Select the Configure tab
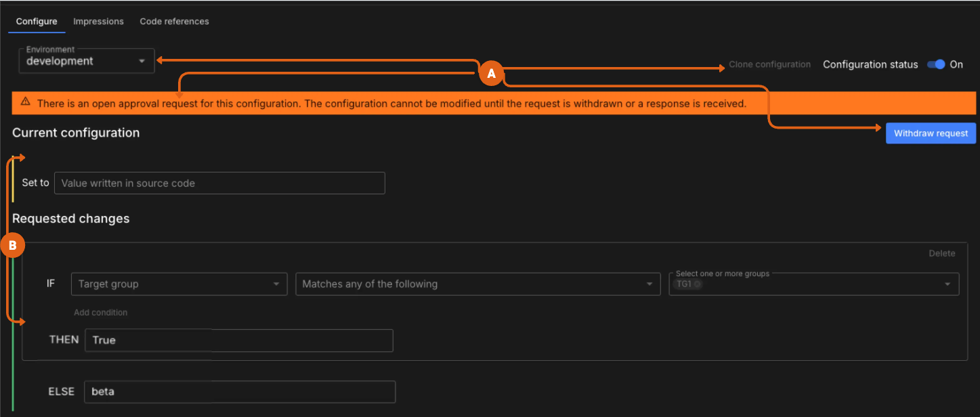 click(x=36, y=21)
